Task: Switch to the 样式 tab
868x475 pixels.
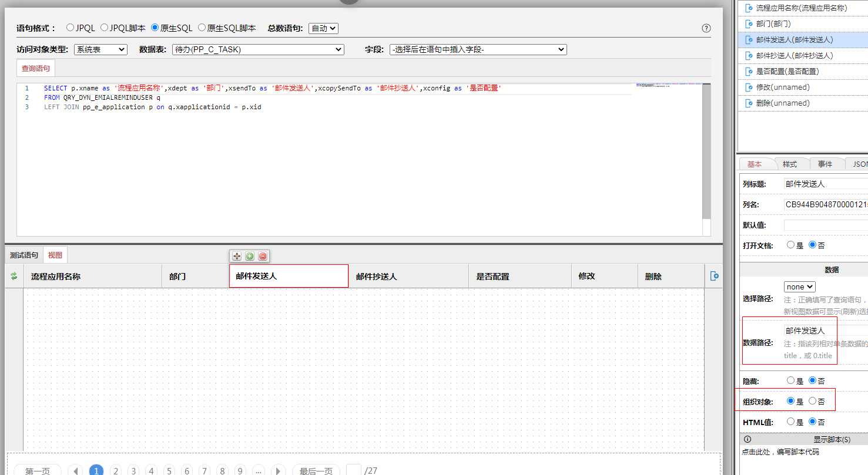Action: [x=791, y=164]
